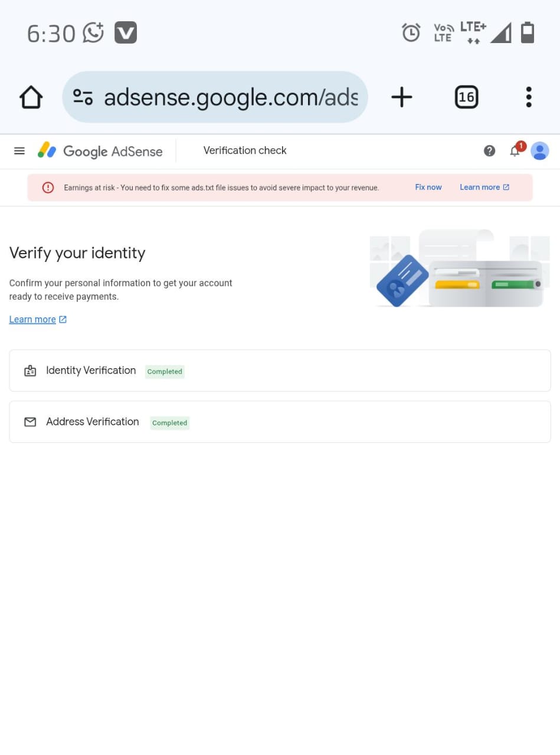Viewport: 560px width, 755px height.
Task: Click Fix now in the warning banner
Action: coord(428,187)
